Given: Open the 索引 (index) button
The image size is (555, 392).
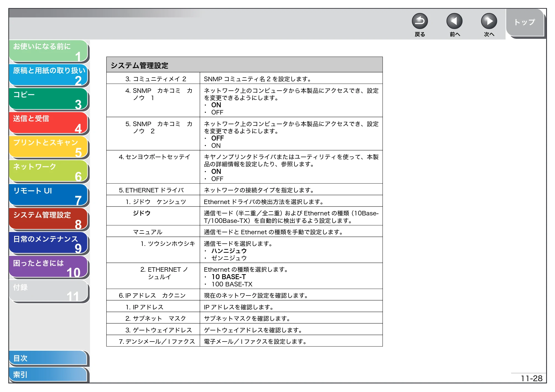Looking at the screenshot, I should click(48, 375).
